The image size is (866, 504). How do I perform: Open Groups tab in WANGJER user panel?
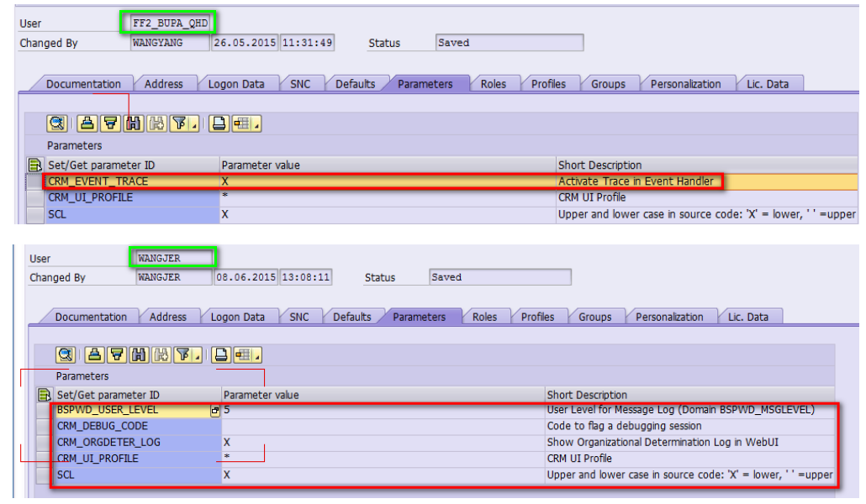tap(594, 317)
